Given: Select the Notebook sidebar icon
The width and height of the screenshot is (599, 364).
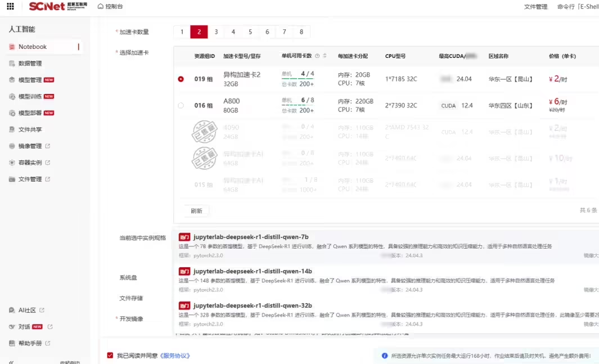Looking at the screenshot, I should (x=12, y=47).
